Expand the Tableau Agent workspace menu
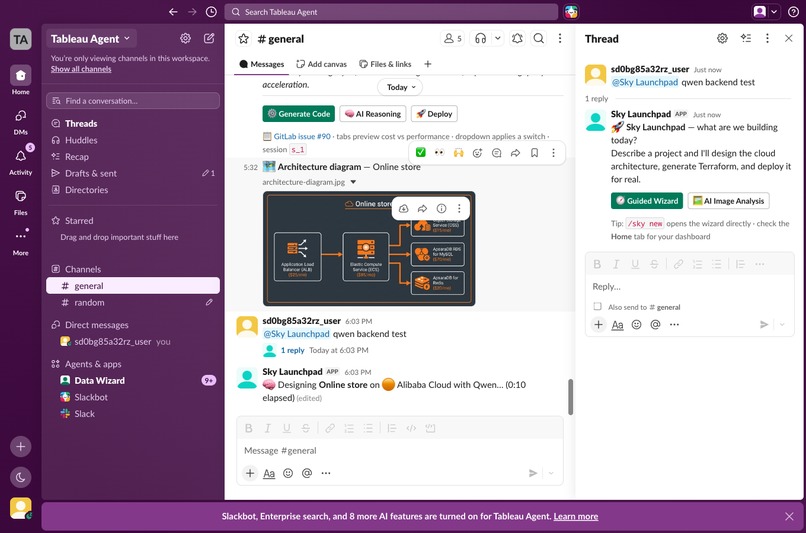 [90, 39]
